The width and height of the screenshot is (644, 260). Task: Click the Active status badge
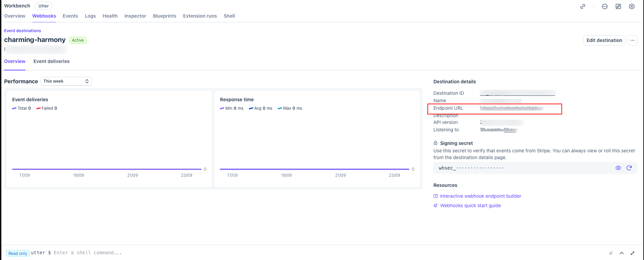[x=78, y=40]
